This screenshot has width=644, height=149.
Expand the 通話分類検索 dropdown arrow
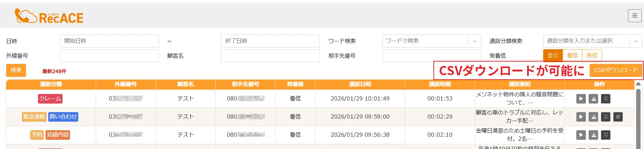click(635, 41)
